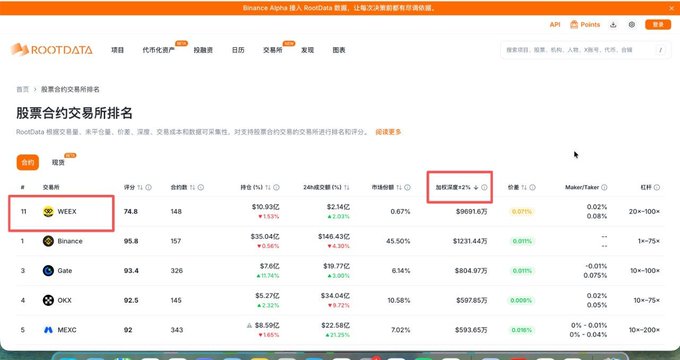Open the MEXC exchange name
This screenshot has width=680, height=360.
67,330
